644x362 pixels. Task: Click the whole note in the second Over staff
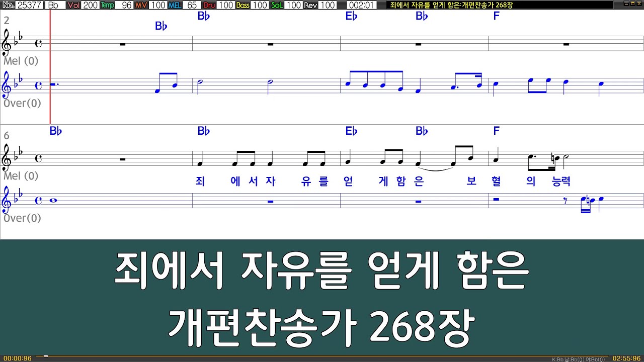tap(53, 201)
